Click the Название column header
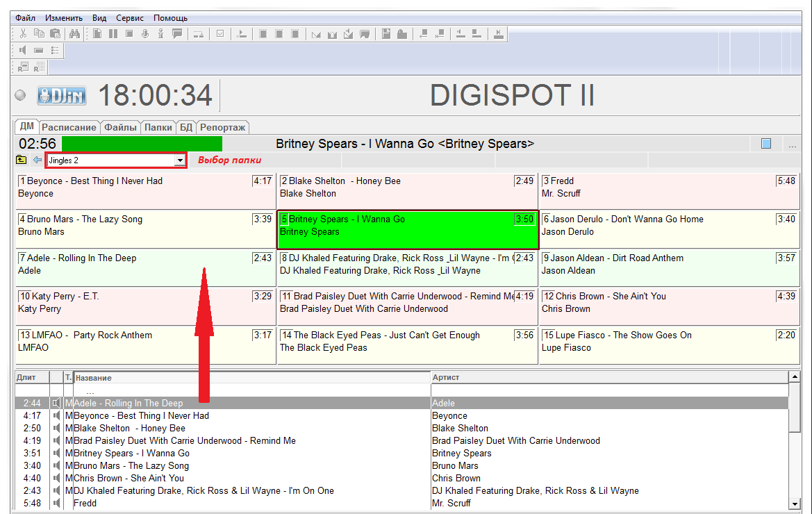The height and width of the screenshot is (514, 812). tap(251, 377)
